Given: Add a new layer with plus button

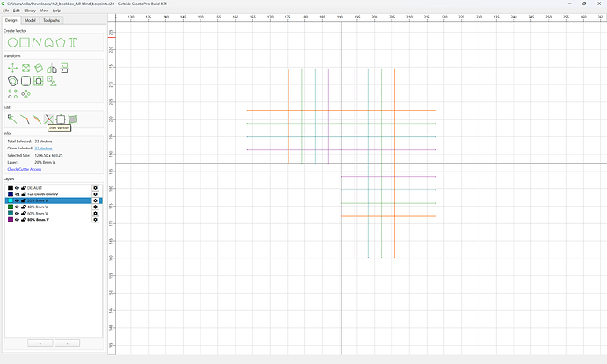Looking at the screenshot, I should click(40, 344).
